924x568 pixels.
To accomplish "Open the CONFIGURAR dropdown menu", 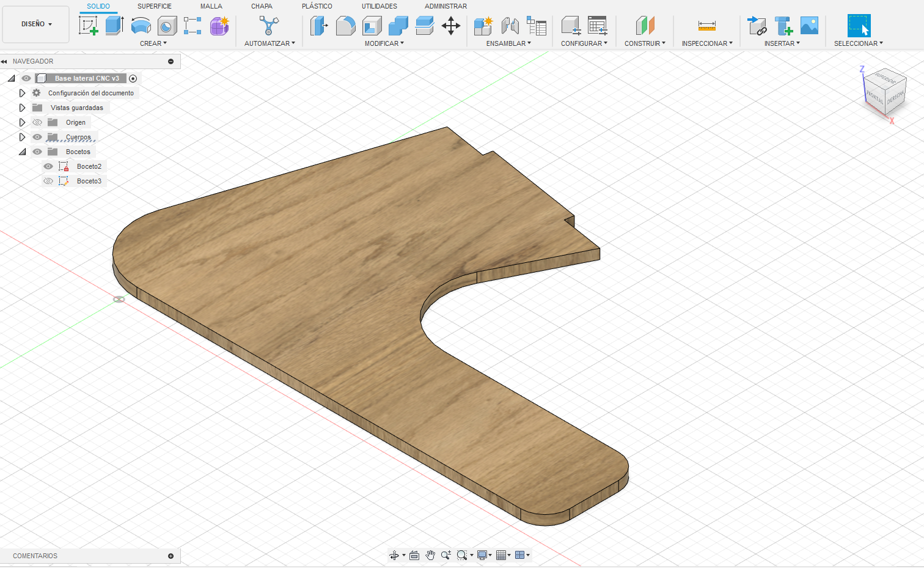I will click(x=584, y=43).
